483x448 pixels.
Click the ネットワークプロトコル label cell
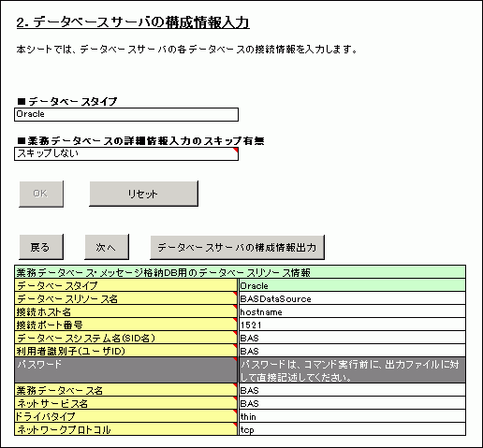[125, 429]
